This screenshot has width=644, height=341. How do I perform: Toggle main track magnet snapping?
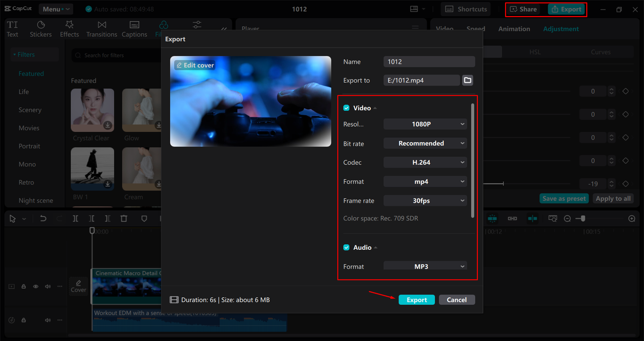tap(492, 219)
